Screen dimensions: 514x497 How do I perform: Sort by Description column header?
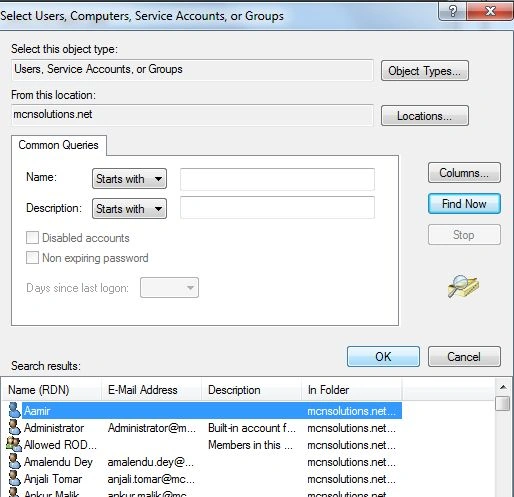click(251, 390)
